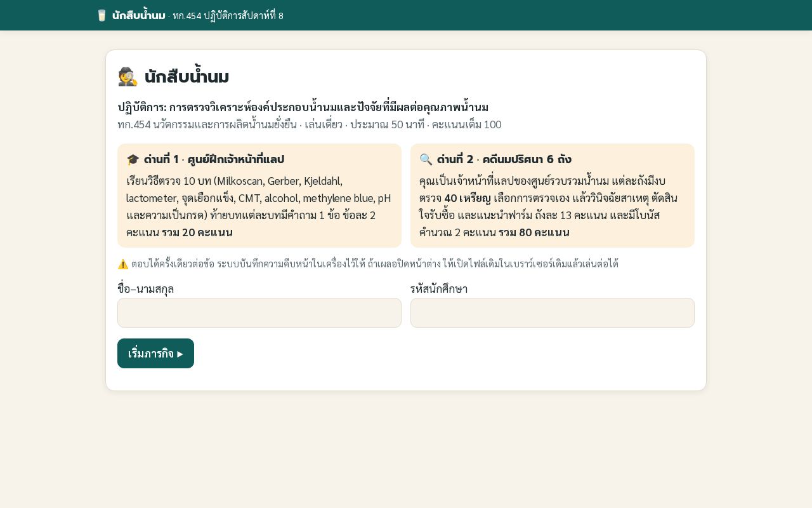Click the heading ศูนย์ฝึกเจ้าหน้าที่แลป
The height and width of the screenshot is (508, 812).
point(235,159)
